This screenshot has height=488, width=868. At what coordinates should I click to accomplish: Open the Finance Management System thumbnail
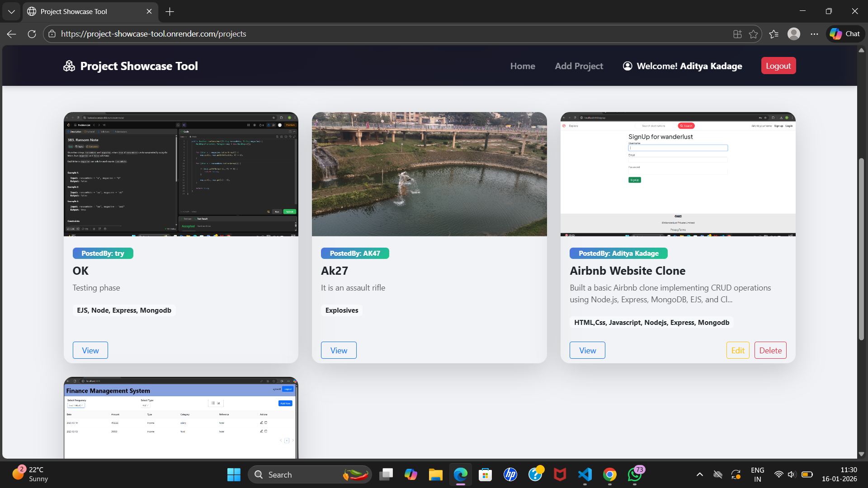181,418
